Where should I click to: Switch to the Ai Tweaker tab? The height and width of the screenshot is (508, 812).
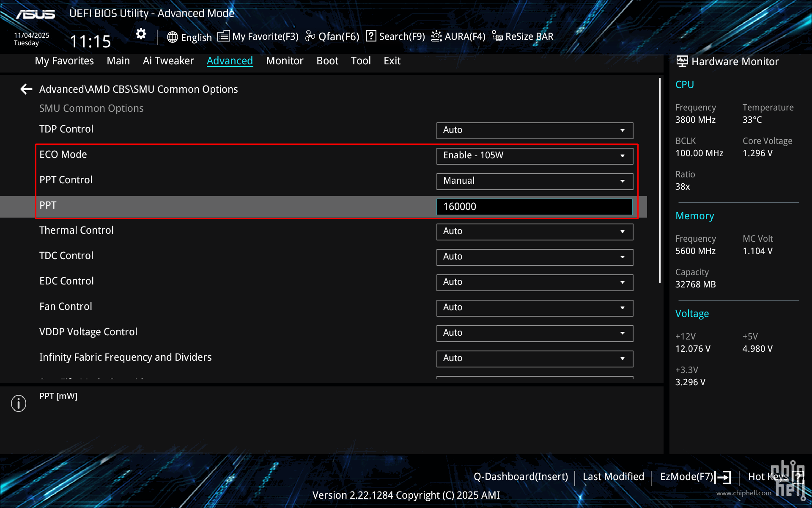point(168,61)
